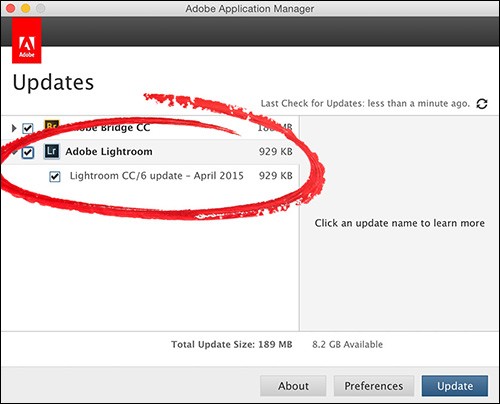Viewport: 500px width, 404px height.
Task: Start installing with the Update button
Action: click(455, 386)
